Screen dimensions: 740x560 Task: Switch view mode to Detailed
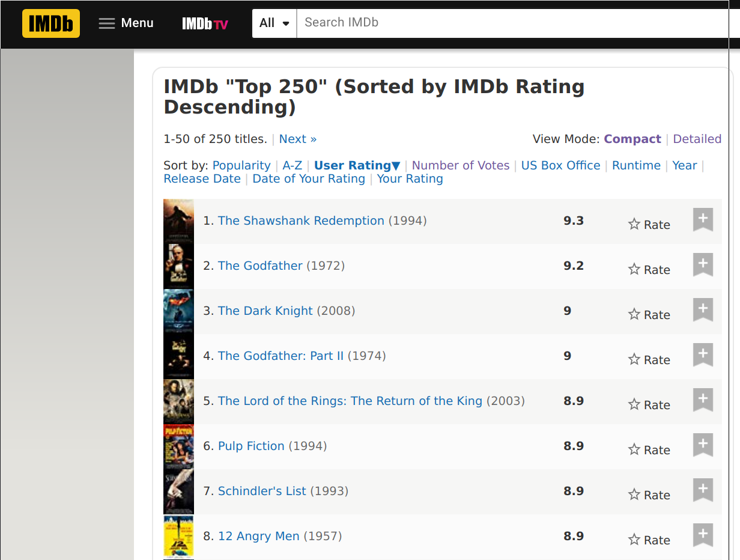point(697,139)
